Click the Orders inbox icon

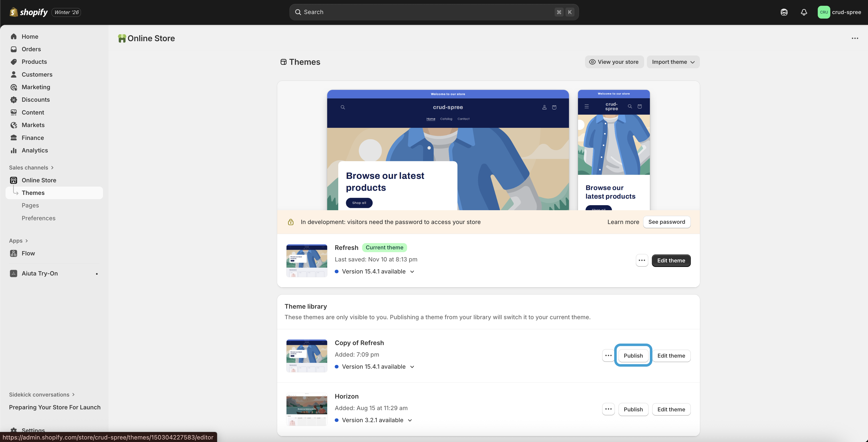click(14, 49)
